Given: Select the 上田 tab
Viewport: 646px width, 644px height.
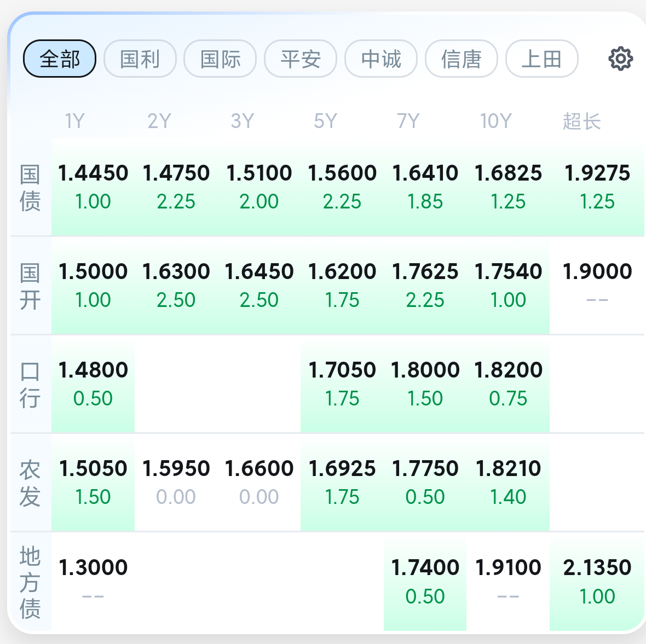Looking at the screenshot, I should (542, 59).
